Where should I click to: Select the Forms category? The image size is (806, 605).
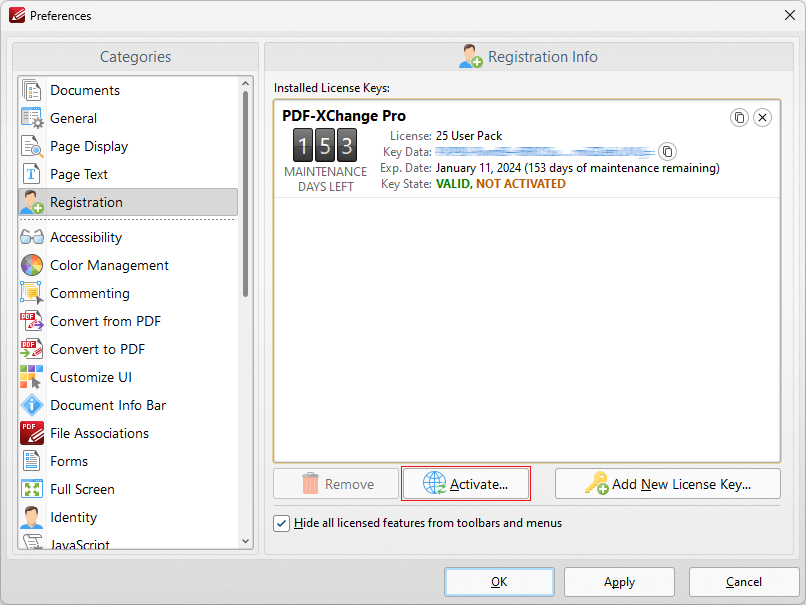[128, 461]
